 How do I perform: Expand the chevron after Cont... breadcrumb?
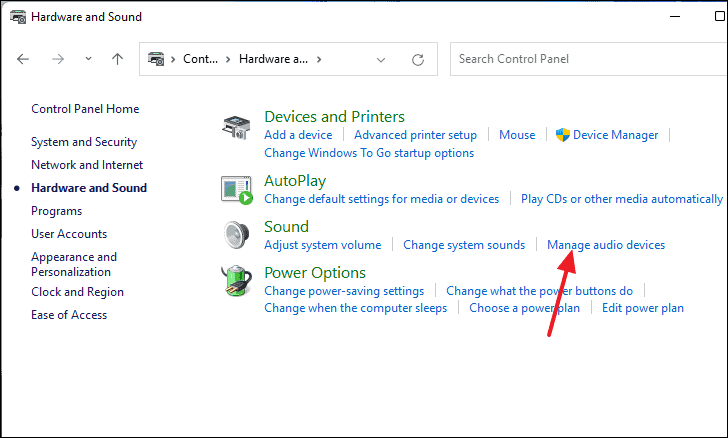coord(228,59)
